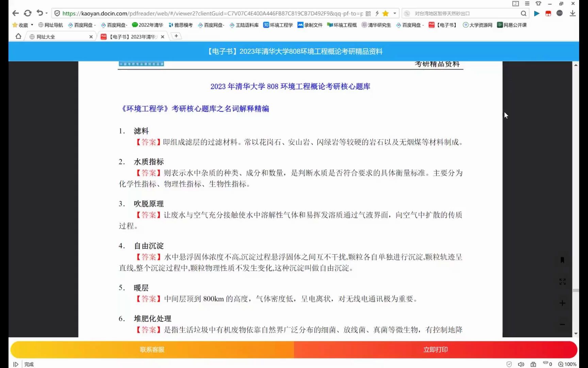Open the 大学资源网 bookmark
The height and width of the screenshot is (368, 588).
click(477, 25)
